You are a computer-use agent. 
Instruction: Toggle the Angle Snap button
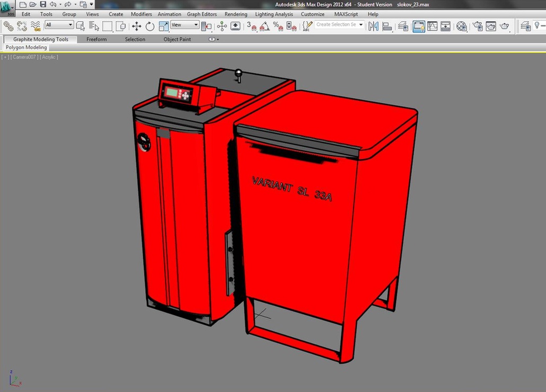pyautogui.click(x=265, y=26)
